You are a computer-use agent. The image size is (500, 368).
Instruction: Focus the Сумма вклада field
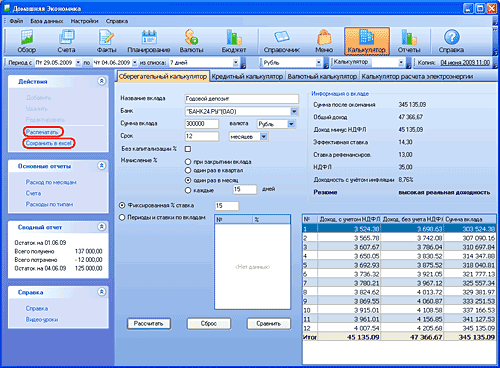(202, 124)
